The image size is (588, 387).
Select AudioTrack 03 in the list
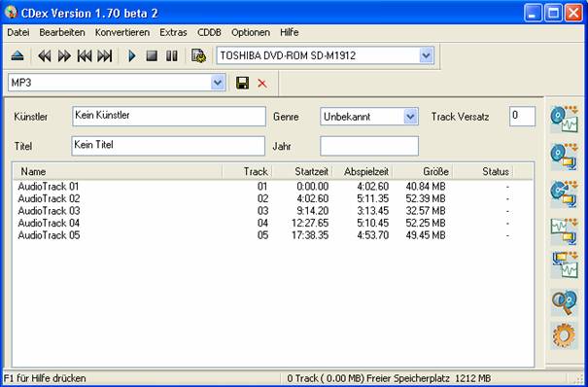[x=49, y=211]
